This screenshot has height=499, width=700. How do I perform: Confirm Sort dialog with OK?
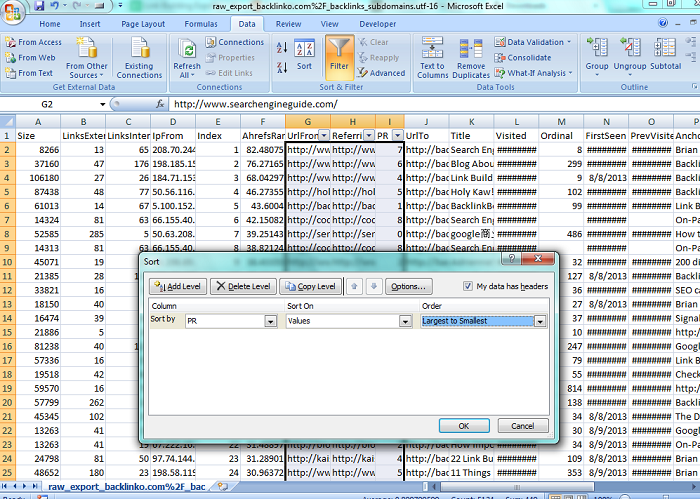[x=464, y=426]
